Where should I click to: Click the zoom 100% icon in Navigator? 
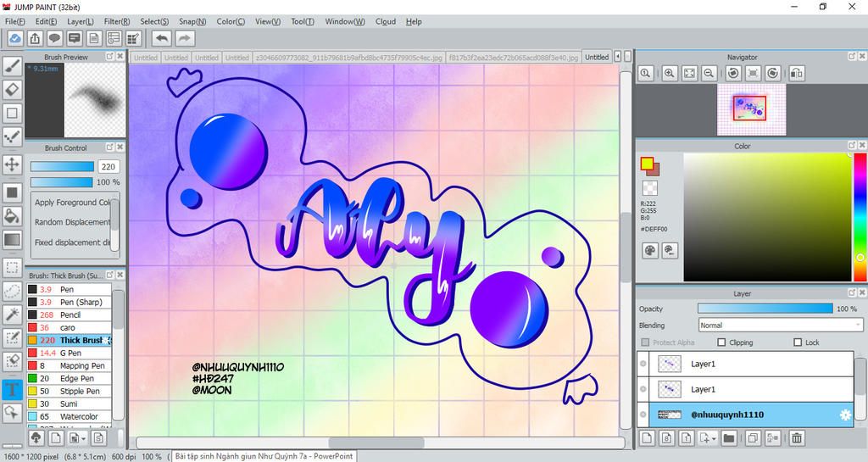tap(645, 73)
